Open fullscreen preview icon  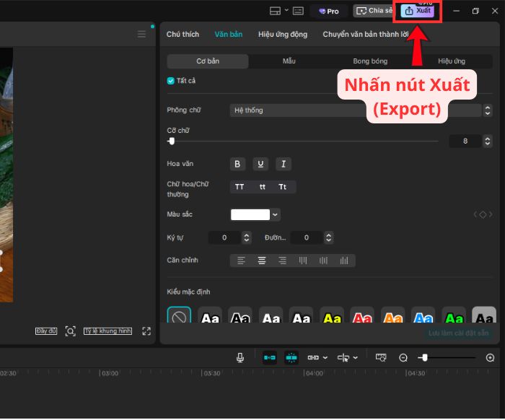tap(146, 331)
